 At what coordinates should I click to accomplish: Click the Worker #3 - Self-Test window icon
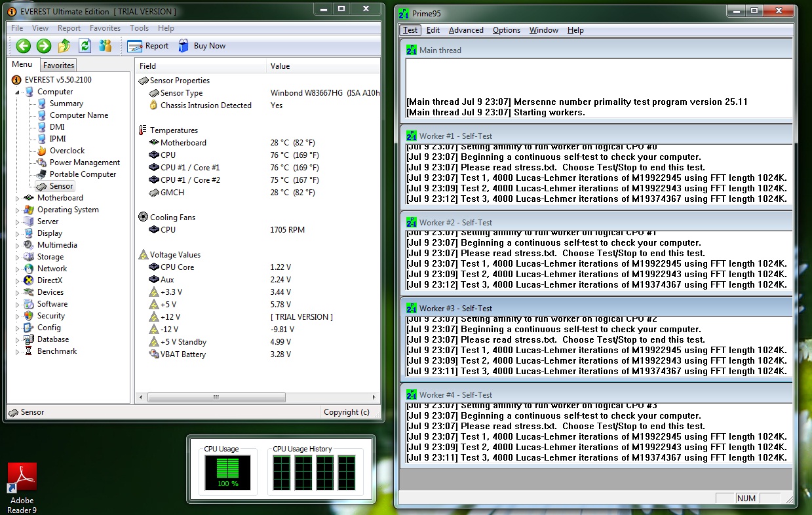pos(412,309)
